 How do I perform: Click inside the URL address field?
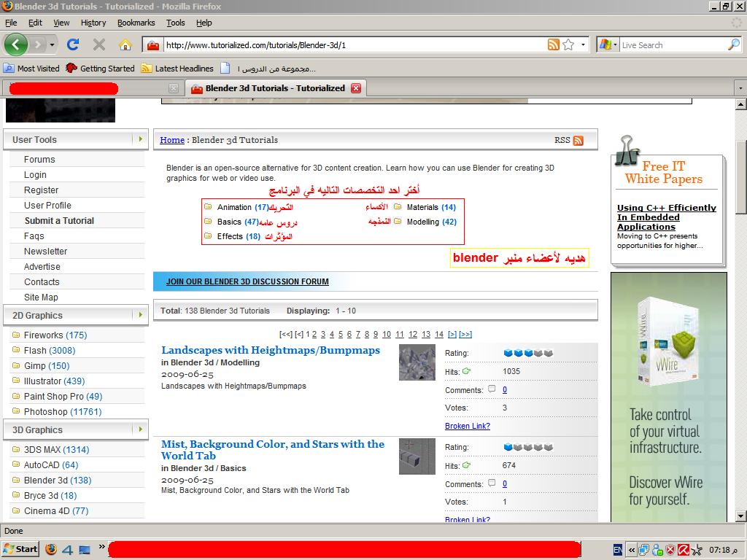[x=355, y=44]
